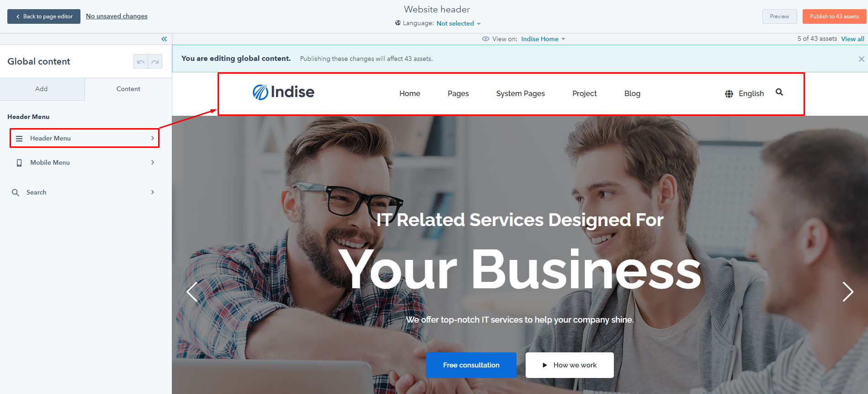The height and width of the screenshot is (394, 868).
Task: Go to the previous slide with left arrow
Action: pyautogui.click(x=192, y=291)
